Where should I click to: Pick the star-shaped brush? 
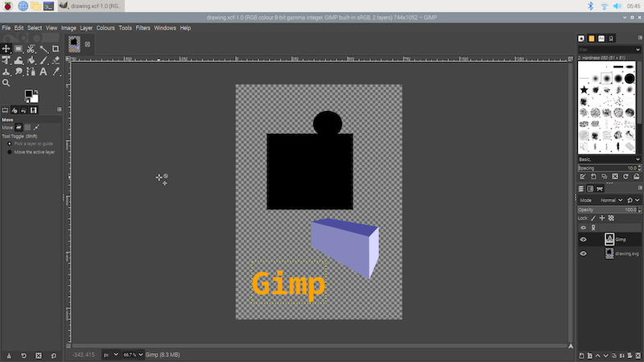click(584, 90)
